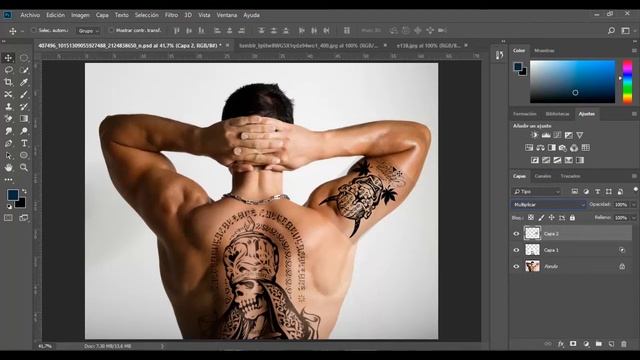Viewport: 640px width, 360px height.
Task: Add a Brightness/Contrast adjustment
Action: (x=534, y=135)
